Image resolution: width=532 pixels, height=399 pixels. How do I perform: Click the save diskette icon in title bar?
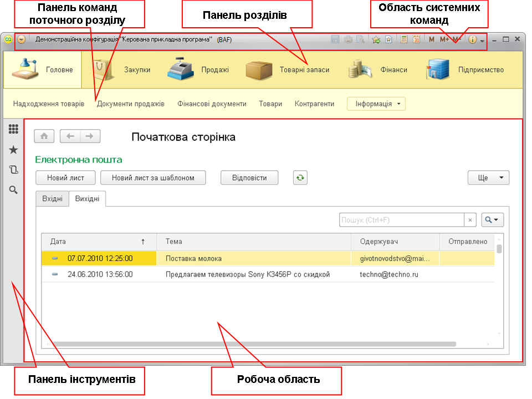click(x=335, y=39)
